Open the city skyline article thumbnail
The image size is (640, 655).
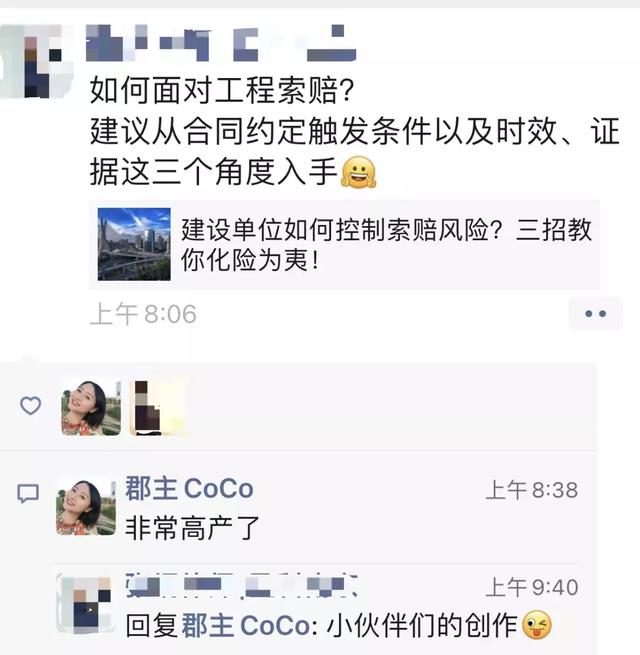[x=134, y=244]
